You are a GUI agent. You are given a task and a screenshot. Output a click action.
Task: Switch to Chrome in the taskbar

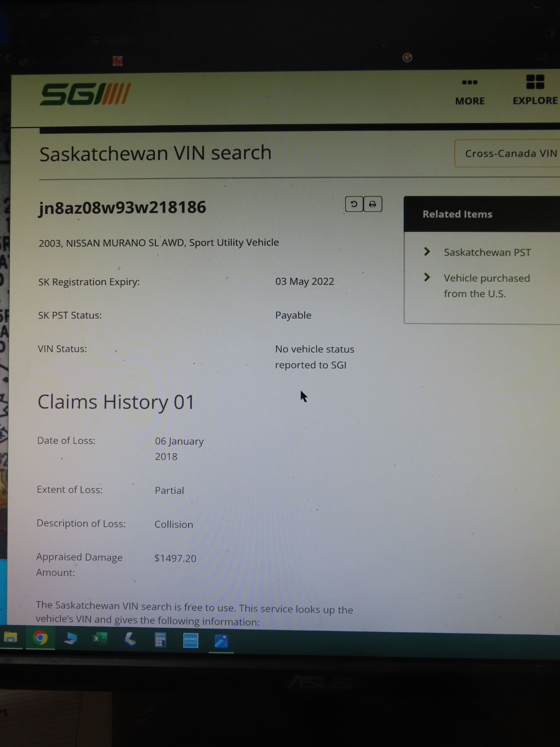[x=40, y=637]
